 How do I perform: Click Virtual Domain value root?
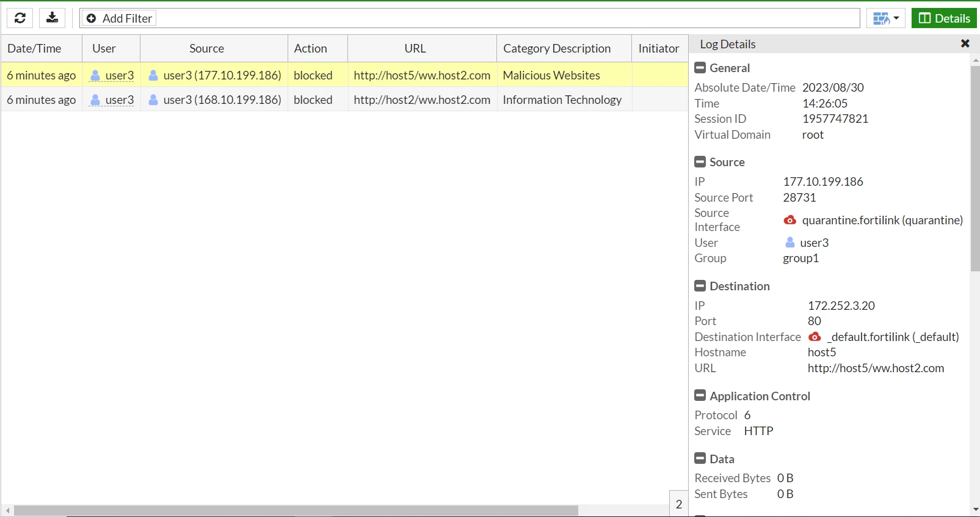(813, 134)
